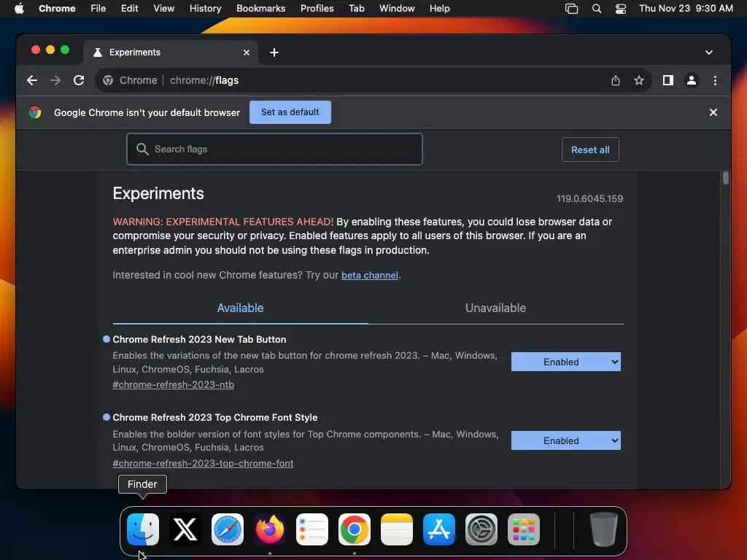Bookmark this tab with the star icon
The image size is (747, 560).
pos(639,80)
